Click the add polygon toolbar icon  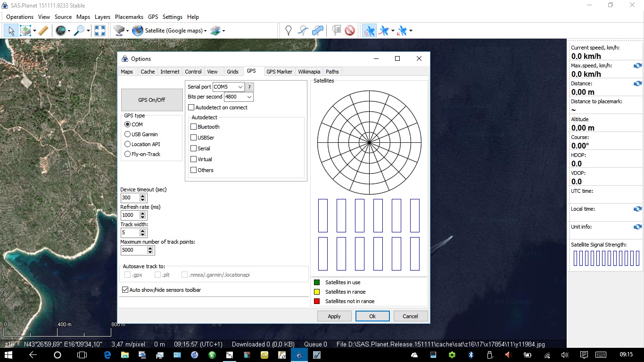click(318, 31)
